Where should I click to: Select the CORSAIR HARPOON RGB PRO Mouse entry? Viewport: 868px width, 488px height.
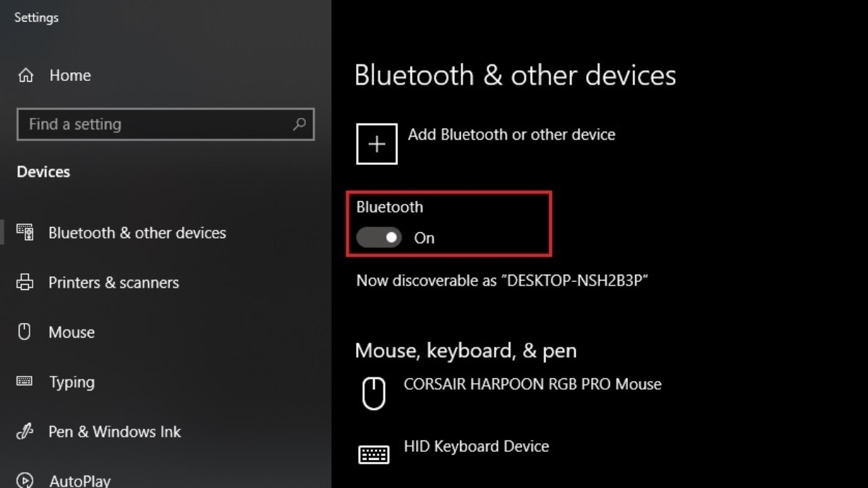pyautogui.click(x=532, y=384)
